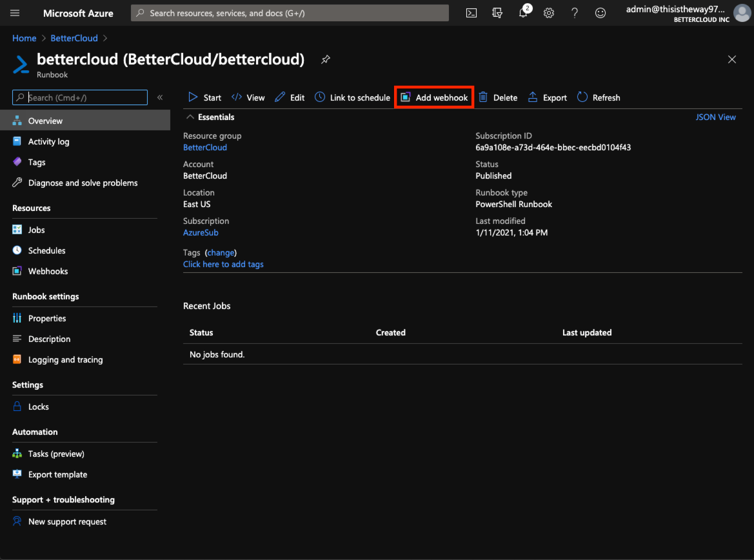Open the BetterCloud resource group link
Screen dimensions: 754x560
(204, 147)
